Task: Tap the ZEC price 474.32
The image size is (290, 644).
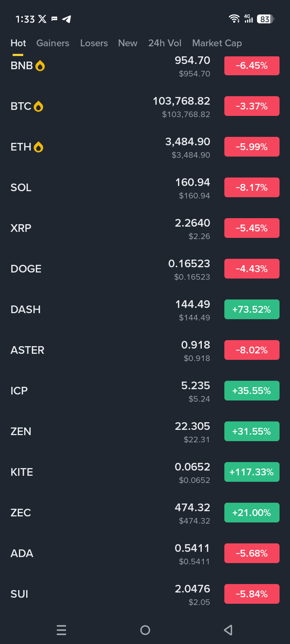Action: (193, 508)
